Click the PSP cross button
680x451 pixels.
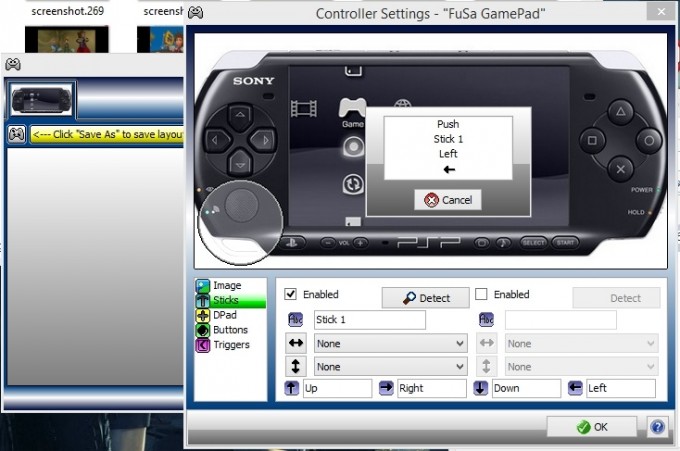pyautogui.click(x=621, y=169)
